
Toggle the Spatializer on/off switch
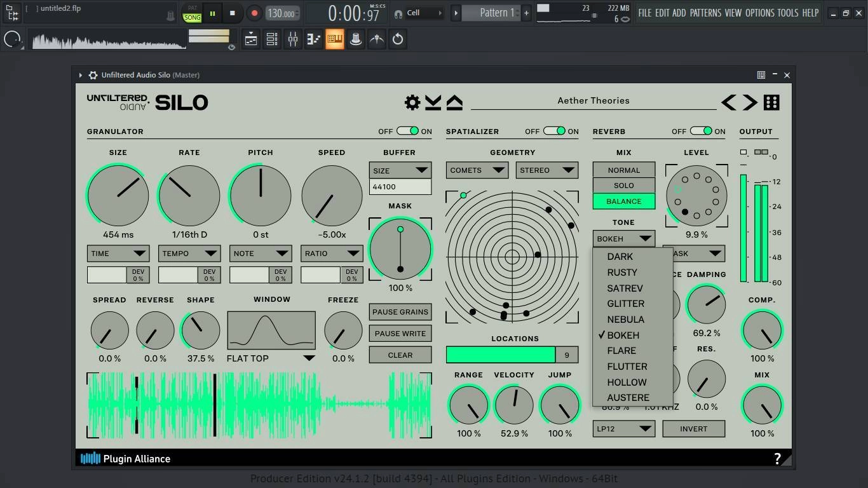pos(554,131)
